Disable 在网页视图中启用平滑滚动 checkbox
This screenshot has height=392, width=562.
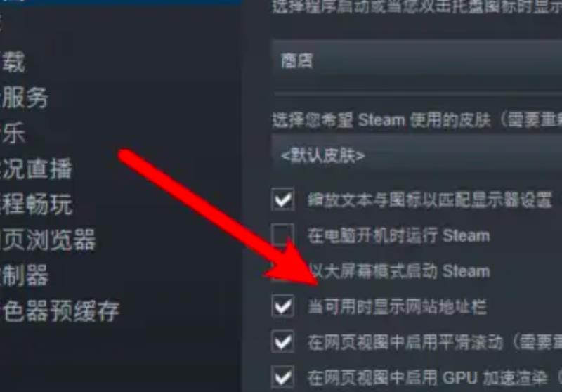point(283,342)
